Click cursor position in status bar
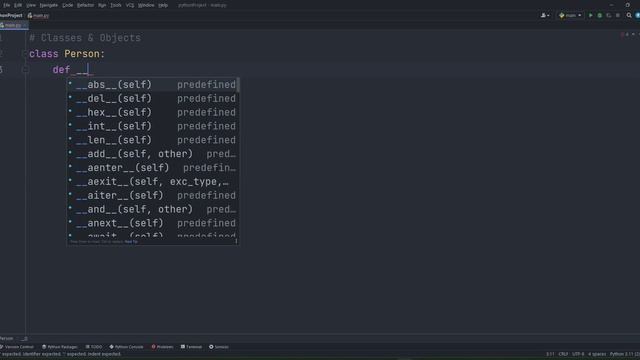The image size is (640, 360). click(x=550, y=354)
